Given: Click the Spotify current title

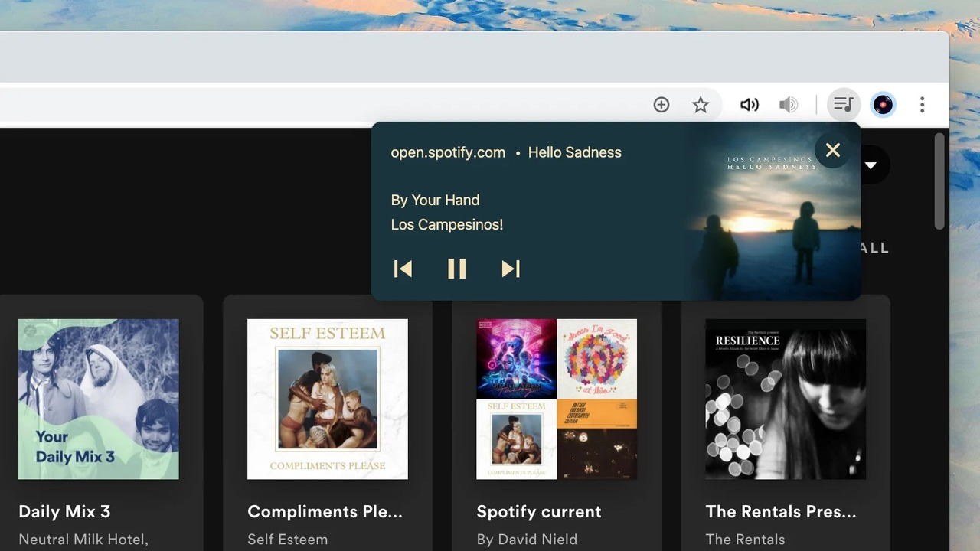Looking at the screenshot, I should click(x=539, y=511).
